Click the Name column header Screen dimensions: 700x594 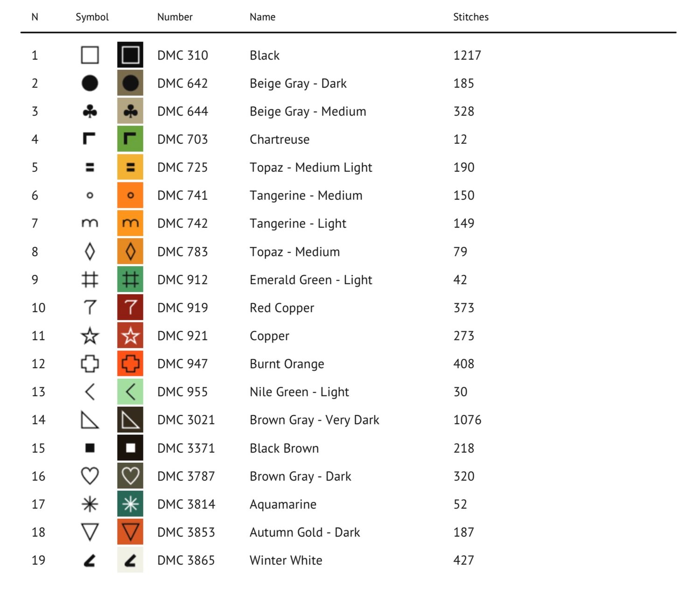[262, 17]
